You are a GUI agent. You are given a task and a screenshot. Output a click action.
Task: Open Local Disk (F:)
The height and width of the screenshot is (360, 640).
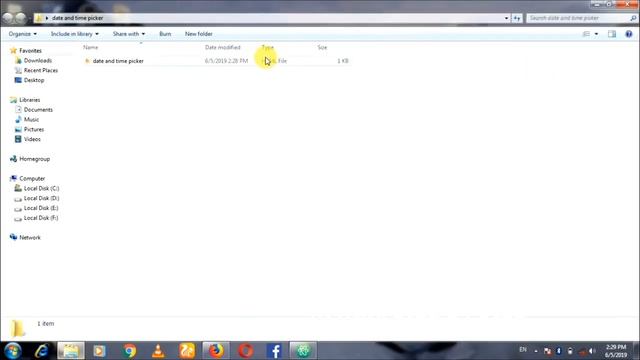coord(41,218)
